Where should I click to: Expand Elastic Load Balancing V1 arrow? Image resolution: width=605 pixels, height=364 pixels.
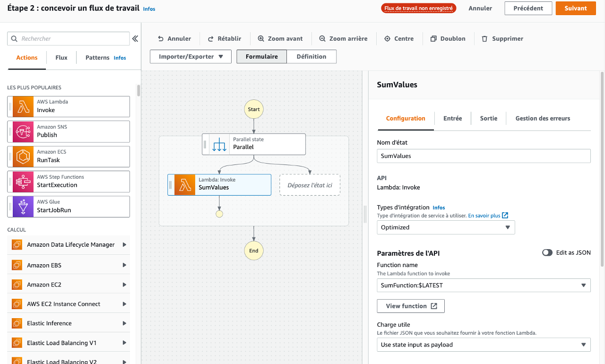click(x=125, y=343)
